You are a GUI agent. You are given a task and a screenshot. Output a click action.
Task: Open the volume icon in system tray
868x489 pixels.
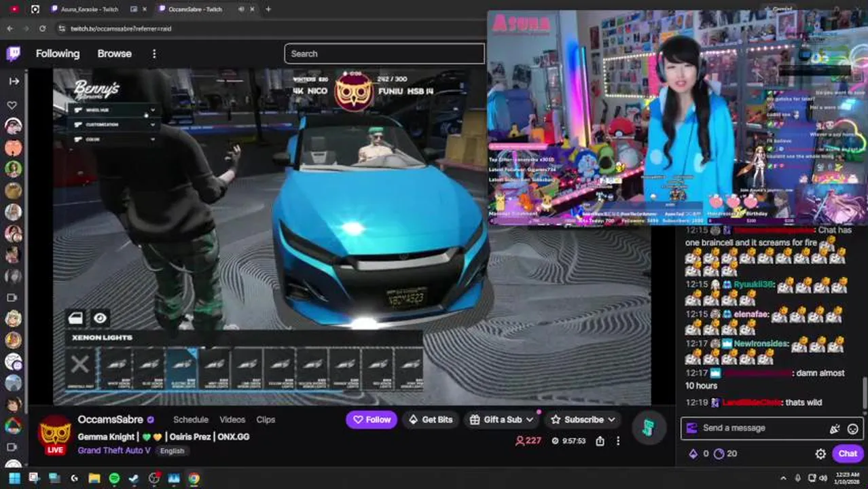pyautogui.click(x=823, y=478)
